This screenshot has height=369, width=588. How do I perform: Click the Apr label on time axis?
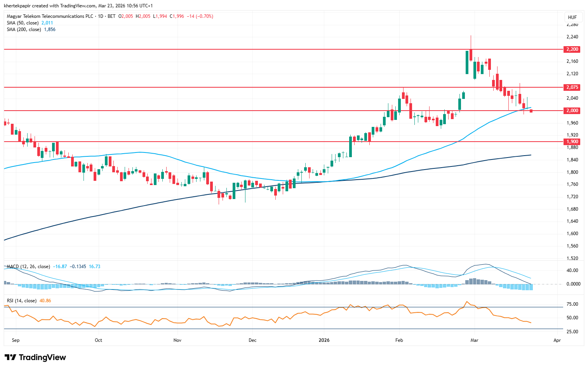[x=557, y=340]
